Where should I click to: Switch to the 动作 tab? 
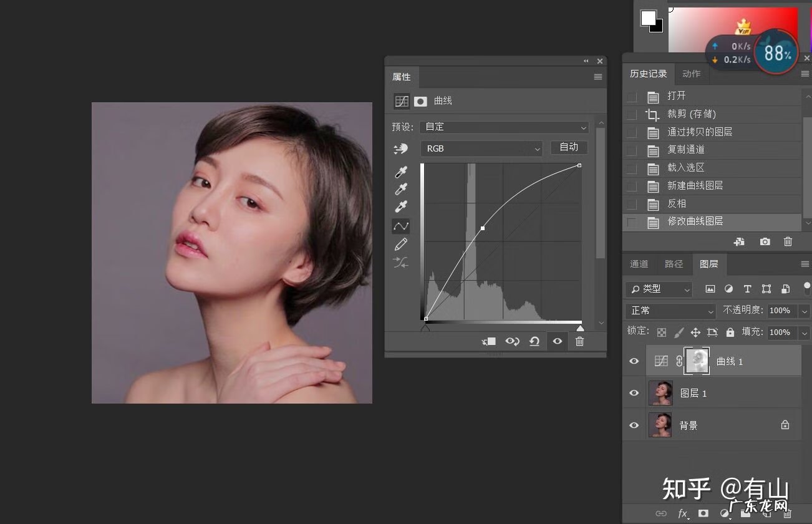(691, 73)
